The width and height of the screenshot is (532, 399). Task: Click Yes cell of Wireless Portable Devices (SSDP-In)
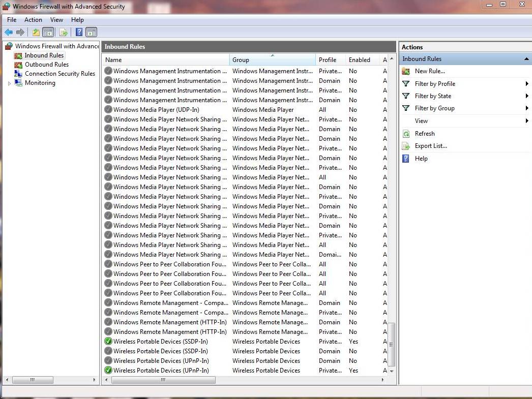[353, 342]
